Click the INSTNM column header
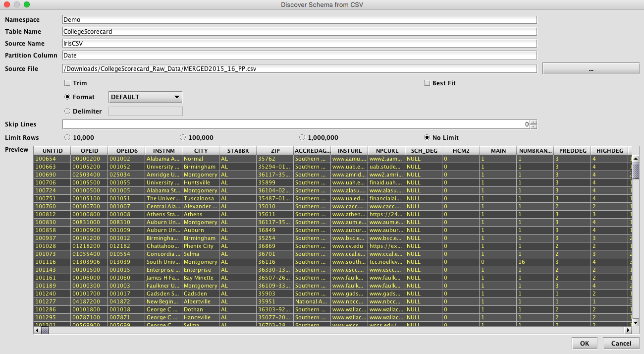 click(x=163, y=150)
